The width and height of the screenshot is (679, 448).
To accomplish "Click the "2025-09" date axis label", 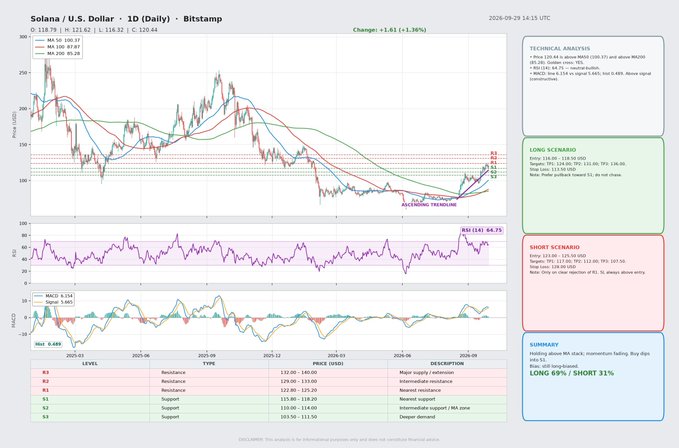I will [207, 355].
